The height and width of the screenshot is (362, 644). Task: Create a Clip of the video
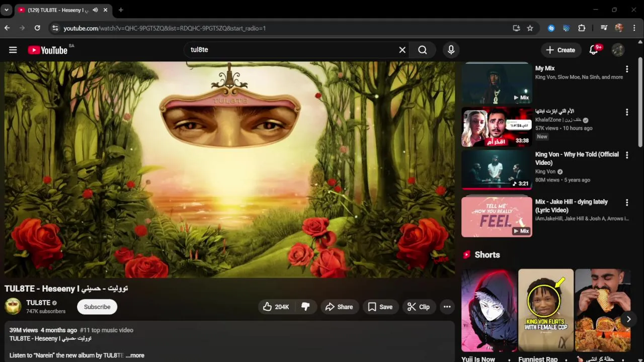419,307
